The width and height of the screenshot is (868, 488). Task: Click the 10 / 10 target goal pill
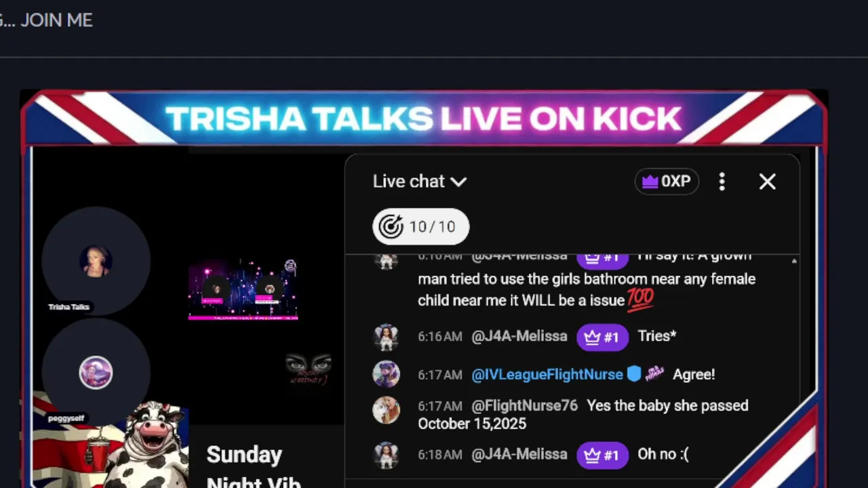point(420,226)
